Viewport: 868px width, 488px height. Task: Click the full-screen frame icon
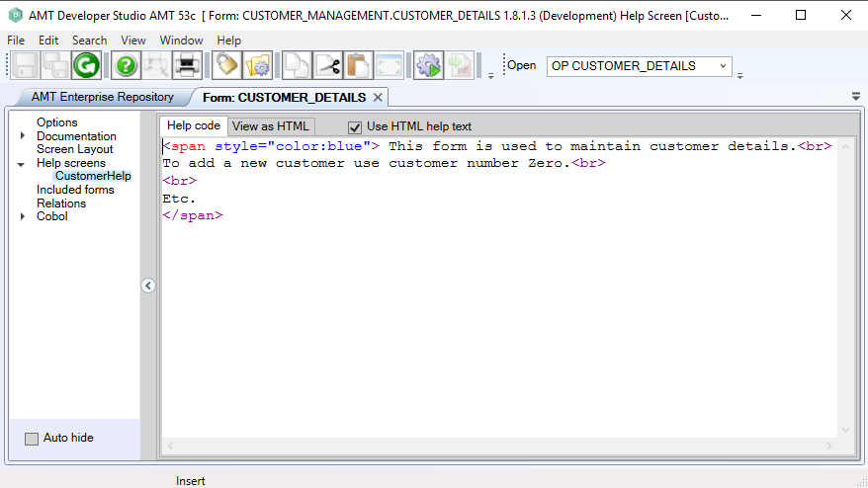(390, 66)
